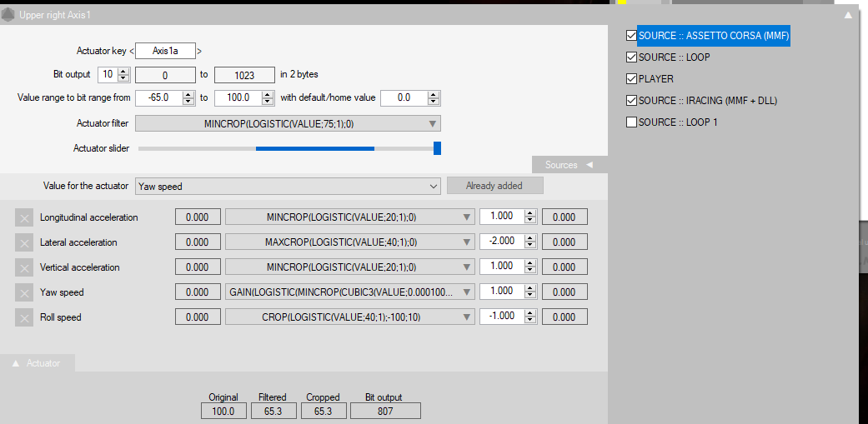Image resolution: width=868 pixels, height=424 pixels.
Task: Click the Actuator key field Axis1a
Action: point(165,52)
